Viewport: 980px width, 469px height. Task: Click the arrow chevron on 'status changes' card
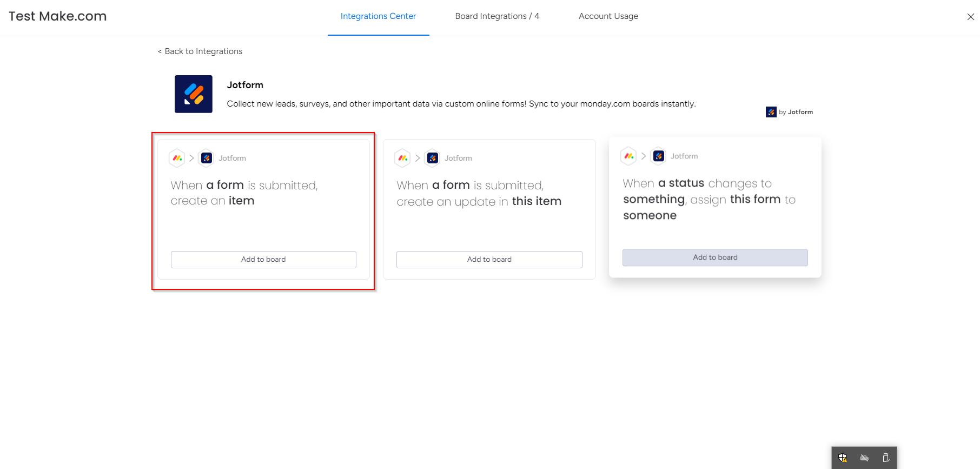[644, 156]
